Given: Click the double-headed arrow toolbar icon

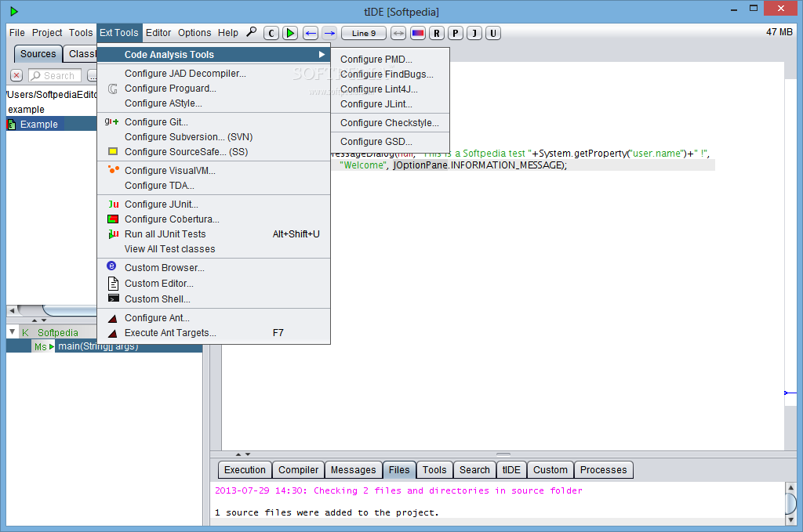Looking at the screenshot, I should tap(398, 33).
